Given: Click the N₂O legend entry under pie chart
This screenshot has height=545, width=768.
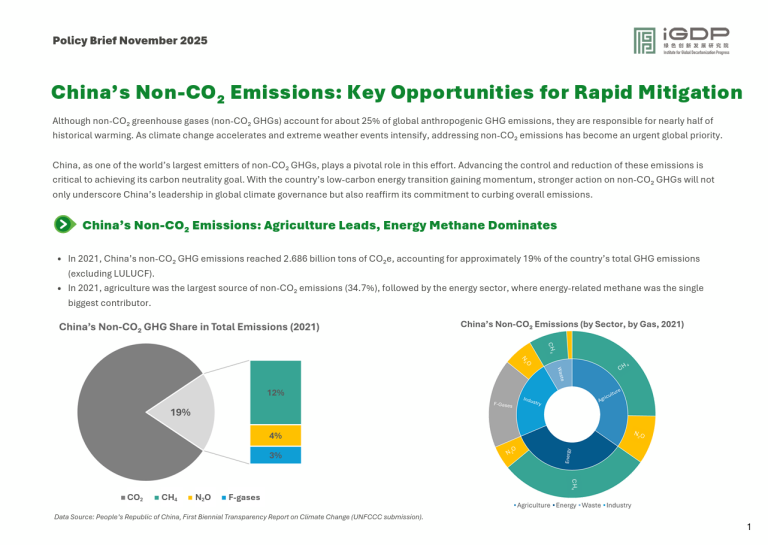Looking at the screenshot, I should click(203, 497).
